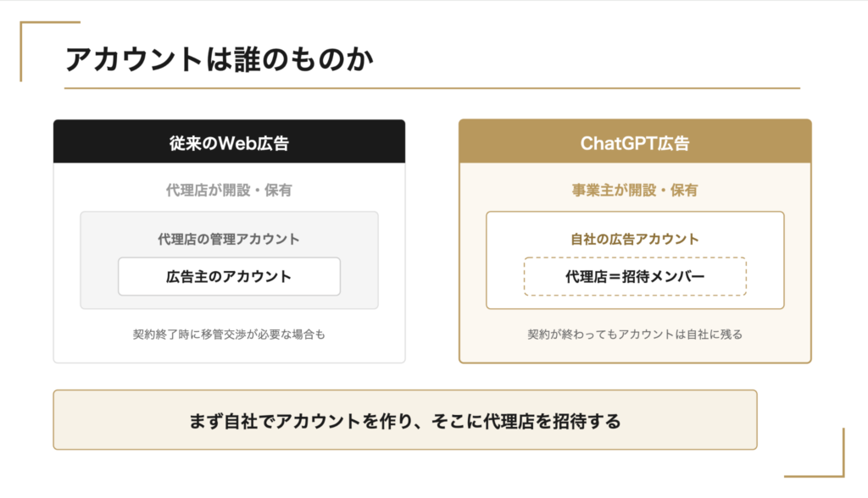
Task: Select the 広告主のアカウント box
Action: (x=229, y=276)
